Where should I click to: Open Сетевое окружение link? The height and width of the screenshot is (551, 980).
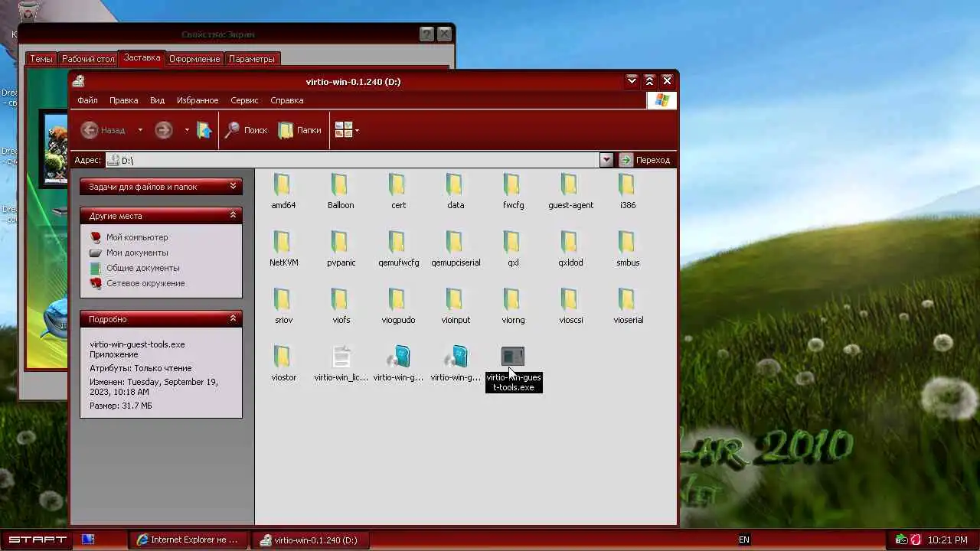click(x=145, y=283)
